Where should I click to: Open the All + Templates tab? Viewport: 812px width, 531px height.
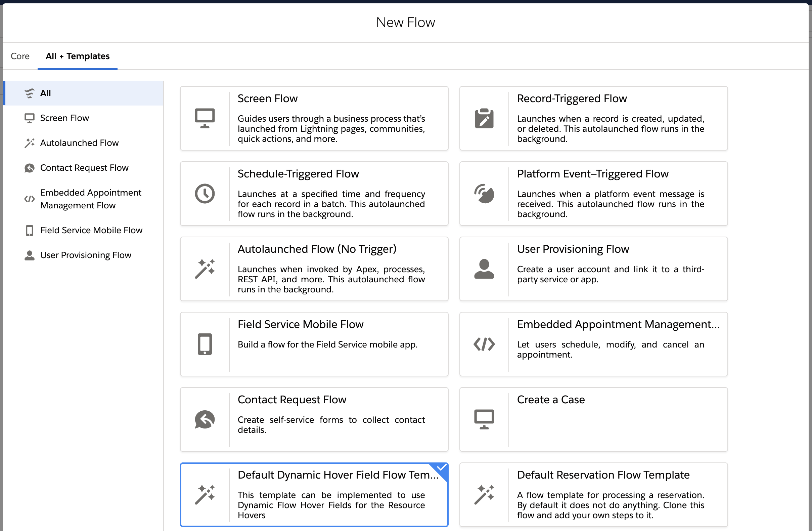point(78,56)
